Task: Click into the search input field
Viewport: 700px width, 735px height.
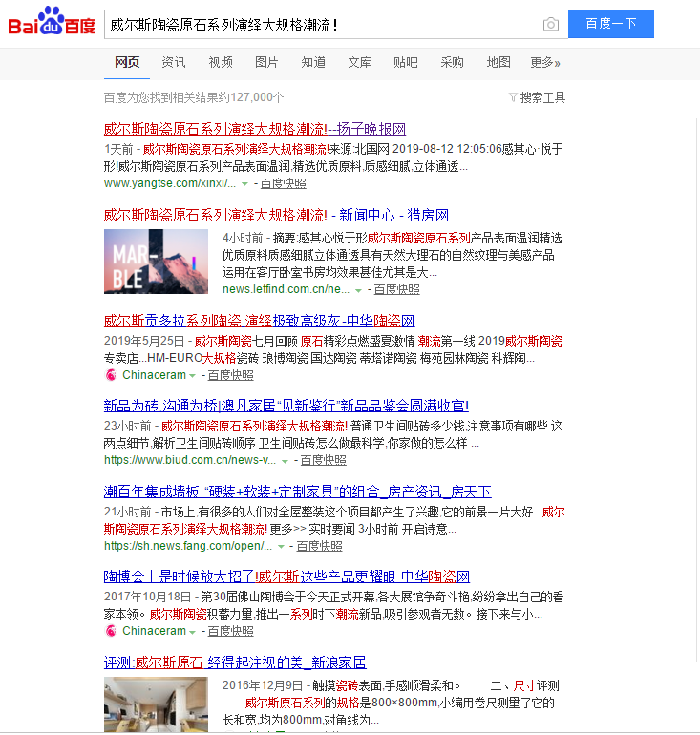Action: tap(320, 24)
